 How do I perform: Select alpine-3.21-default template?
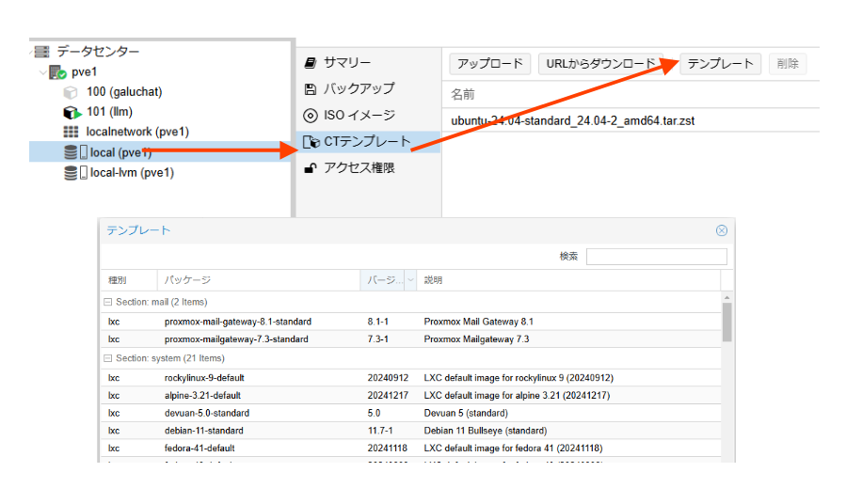click(411, 395)
